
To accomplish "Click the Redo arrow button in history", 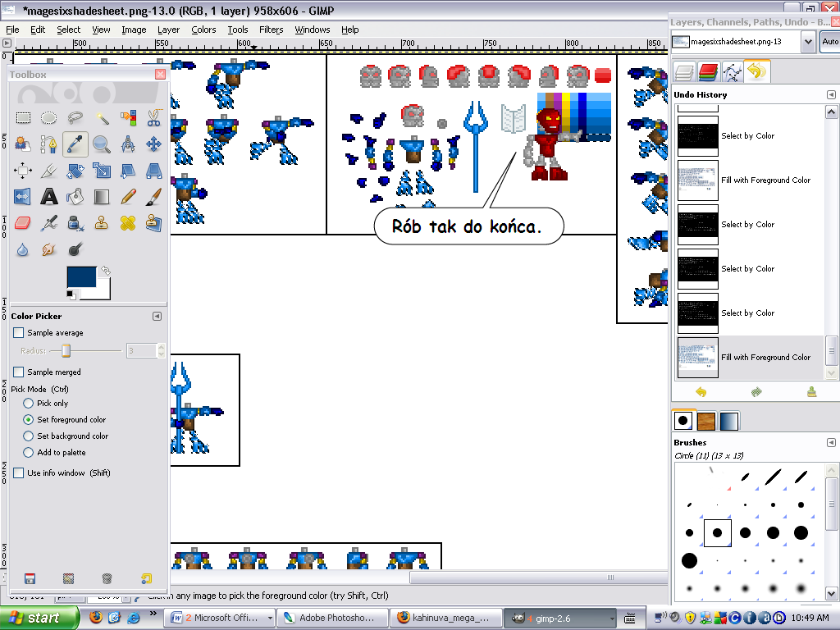I will pos(756,392).
